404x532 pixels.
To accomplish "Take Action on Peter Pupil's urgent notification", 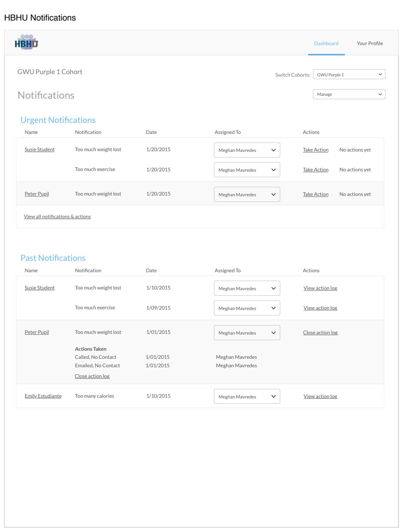I will (315, 194).
